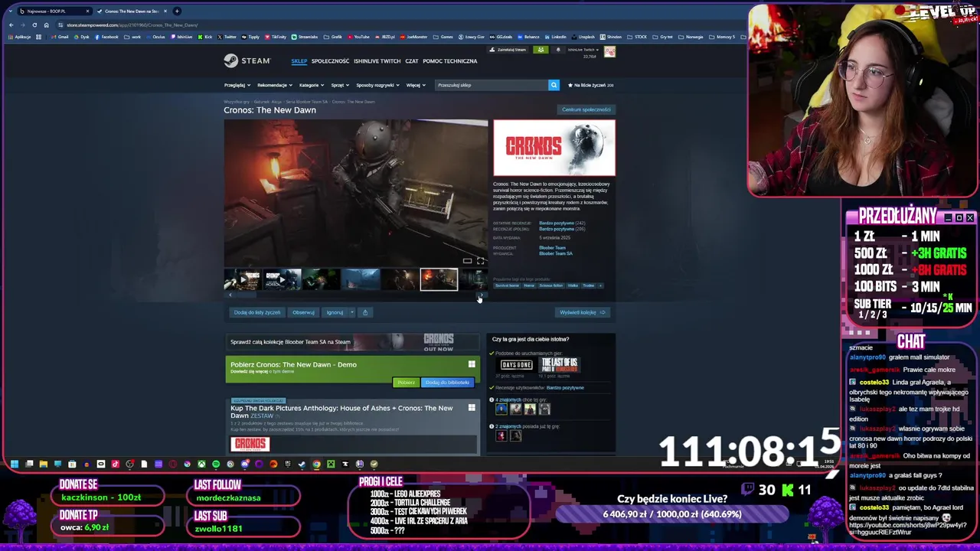The width and height of the screenshot is (980, 551).
Task: Click the blue search magnifier button
Action: pos(554,85)
